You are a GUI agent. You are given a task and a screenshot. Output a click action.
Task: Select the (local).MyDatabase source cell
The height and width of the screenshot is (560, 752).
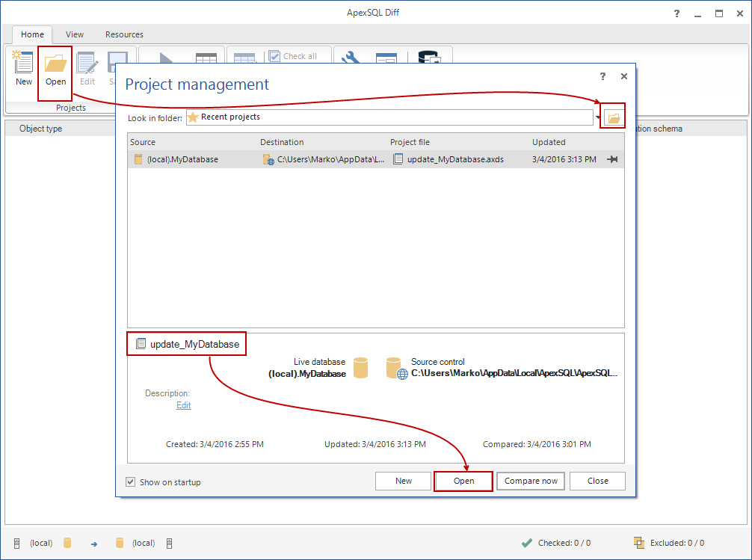(182, 159)
